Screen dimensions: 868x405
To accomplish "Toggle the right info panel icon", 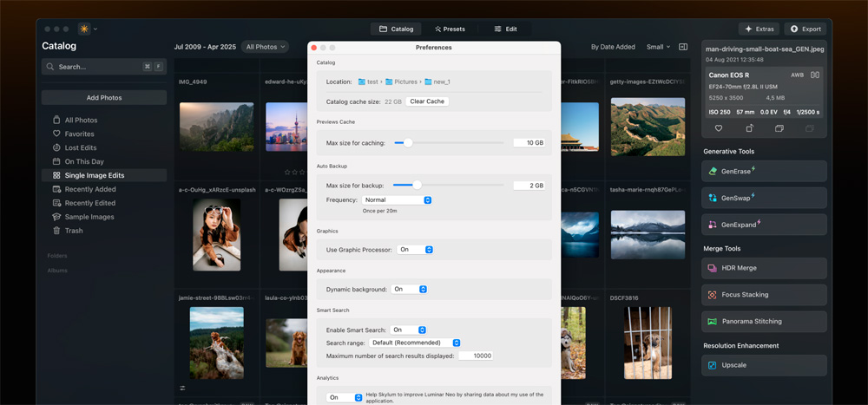I will [683, 47].
